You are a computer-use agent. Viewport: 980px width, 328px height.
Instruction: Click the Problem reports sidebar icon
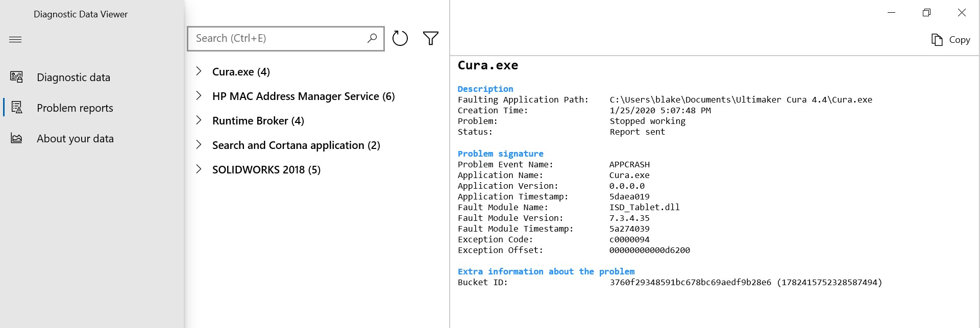coord(16,107)
